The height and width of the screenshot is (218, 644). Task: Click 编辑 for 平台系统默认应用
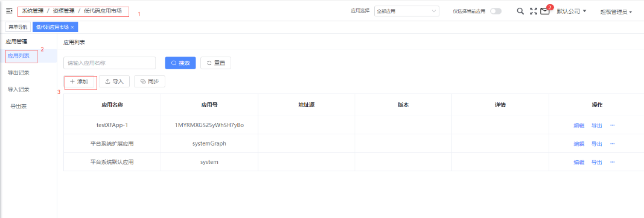579,162
